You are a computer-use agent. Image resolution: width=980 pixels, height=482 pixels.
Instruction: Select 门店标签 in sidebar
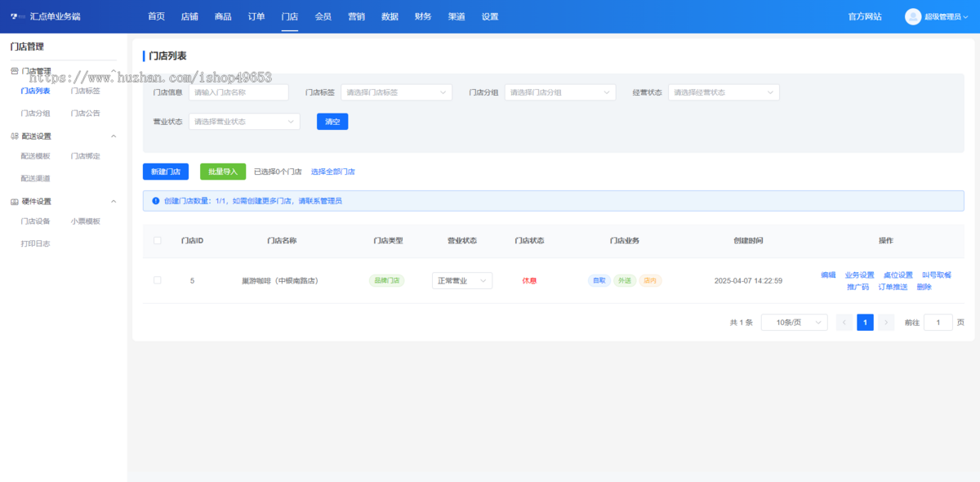[x=86, y=91]
